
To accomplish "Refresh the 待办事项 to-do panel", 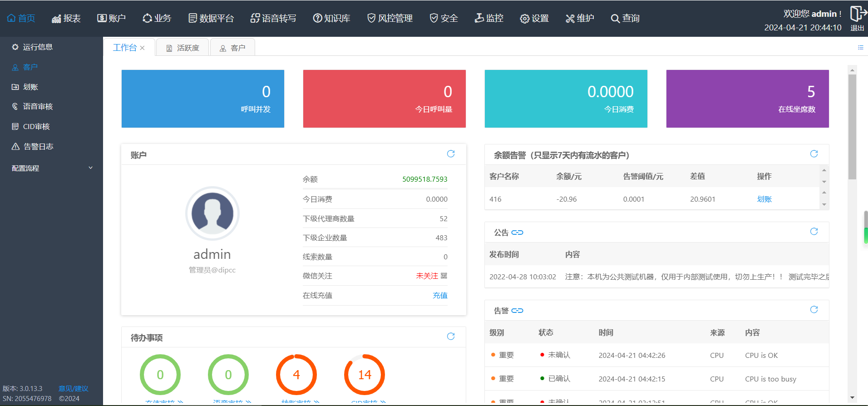I will [450, 337].
